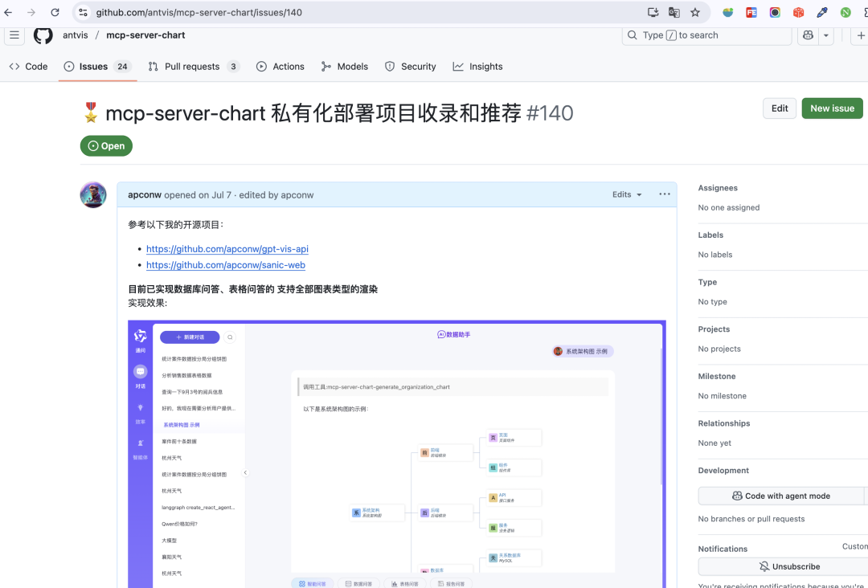The width and height of the screenshot is (868, 588).
Task: Click the red dice extension icon
Action: [x=798, y=12]
